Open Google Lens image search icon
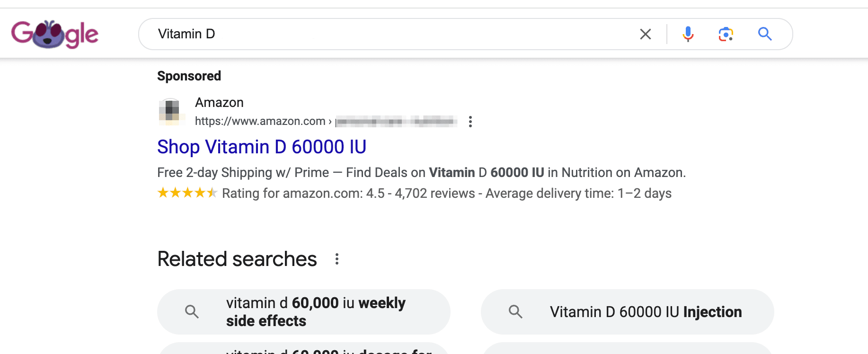 pos(726,34)
